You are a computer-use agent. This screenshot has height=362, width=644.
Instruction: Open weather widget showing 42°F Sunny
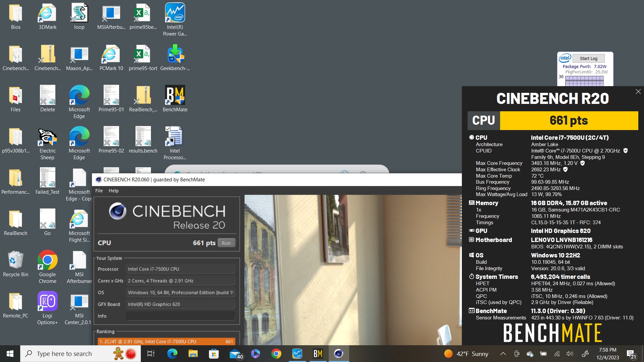click(x=466, y=354)
